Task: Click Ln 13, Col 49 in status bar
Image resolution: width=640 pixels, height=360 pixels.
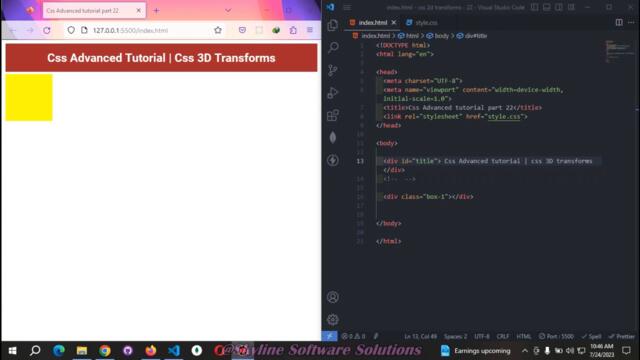Action: [x=420, y=336]
